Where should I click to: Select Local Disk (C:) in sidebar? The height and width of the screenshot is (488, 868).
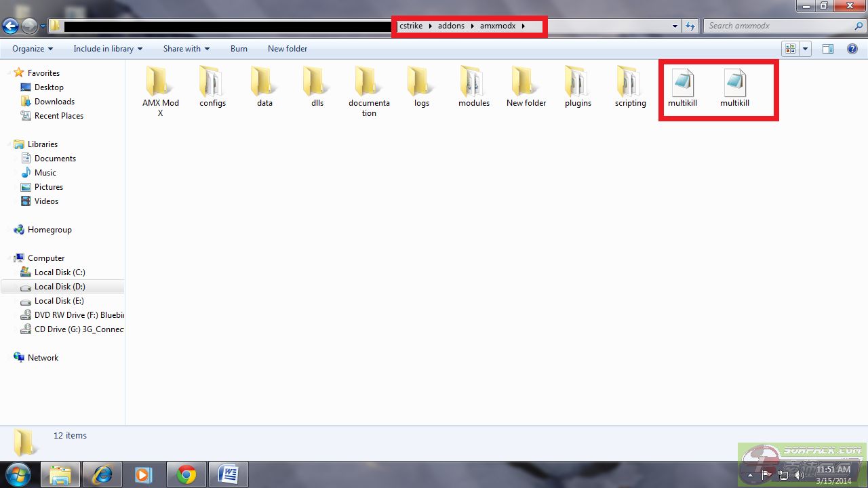60,272
